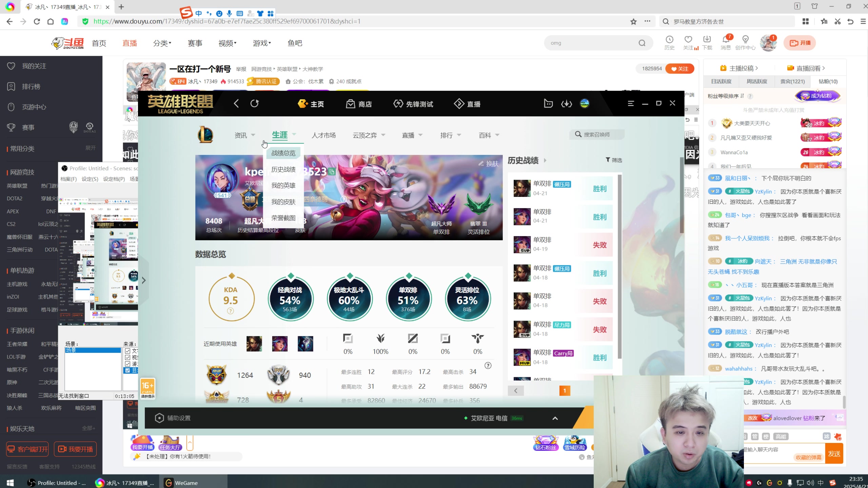Open the 先锋测试 tab
Viewport: 868px width, 488px height.
[413, 104]
